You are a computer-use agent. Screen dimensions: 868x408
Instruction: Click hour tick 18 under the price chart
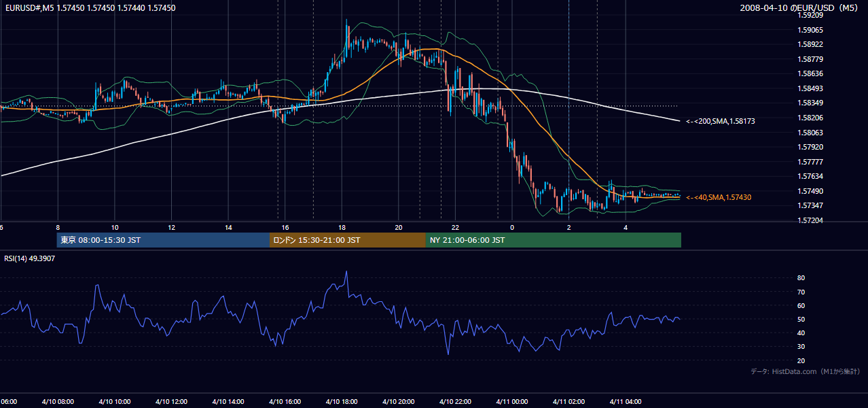[x=342, y=227]
